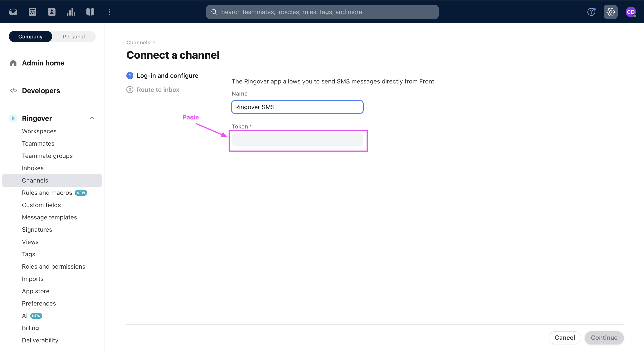Viewport: 644px width, 351px height.
Task: Click the Name input field
Action: [x=297, y=107]
